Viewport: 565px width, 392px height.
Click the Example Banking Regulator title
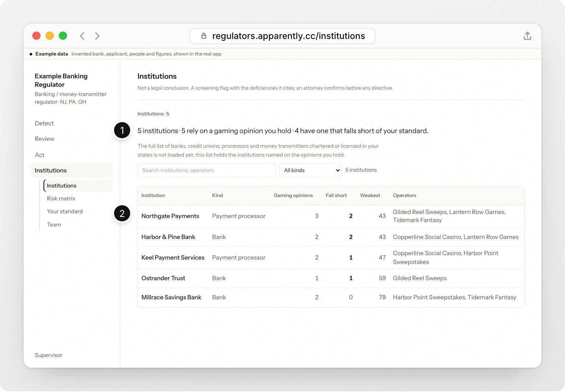coord(61,80)
